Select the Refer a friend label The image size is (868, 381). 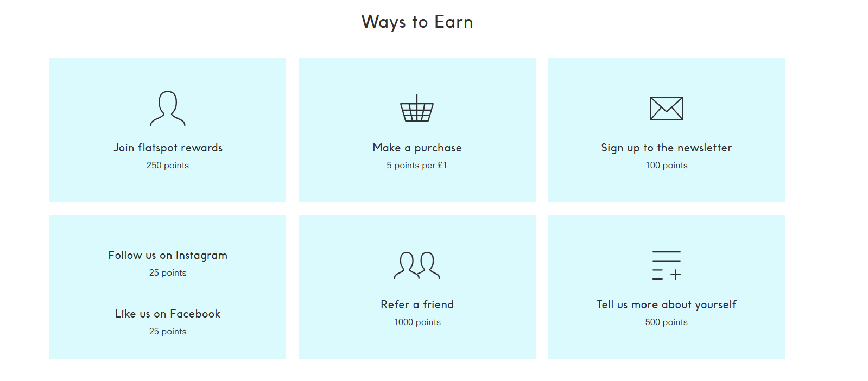[417, 304]
